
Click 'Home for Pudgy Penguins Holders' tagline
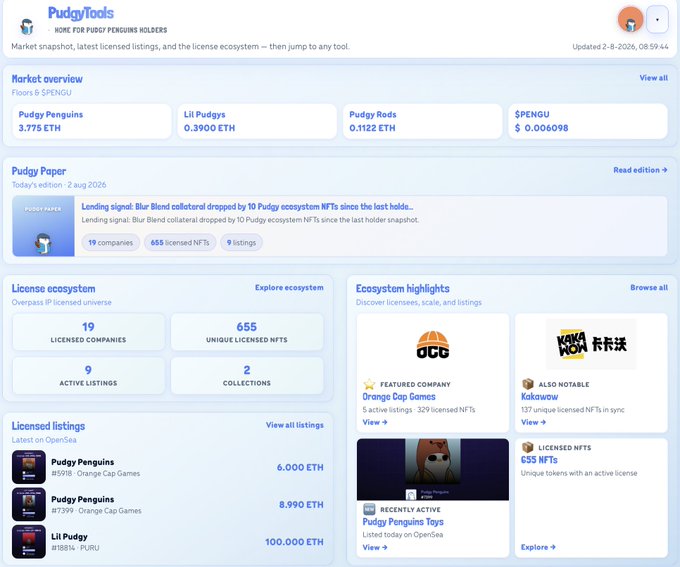(111, 30)
